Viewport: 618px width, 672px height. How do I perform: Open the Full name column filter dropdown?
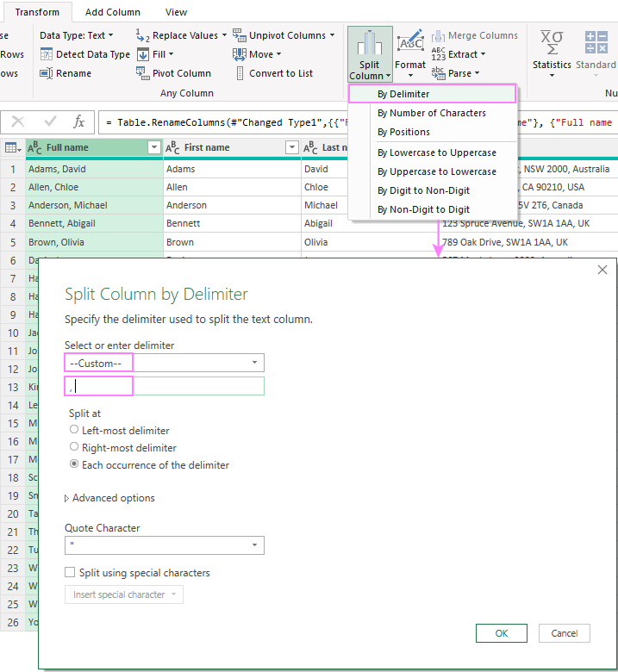pyautogui.click(x=154, y=147)
